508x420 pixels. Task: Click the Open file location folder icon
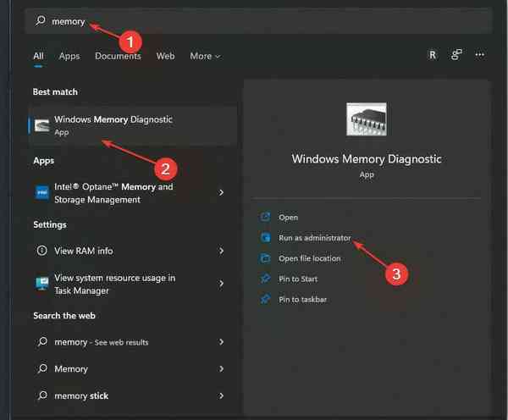[x=265, y=258]
